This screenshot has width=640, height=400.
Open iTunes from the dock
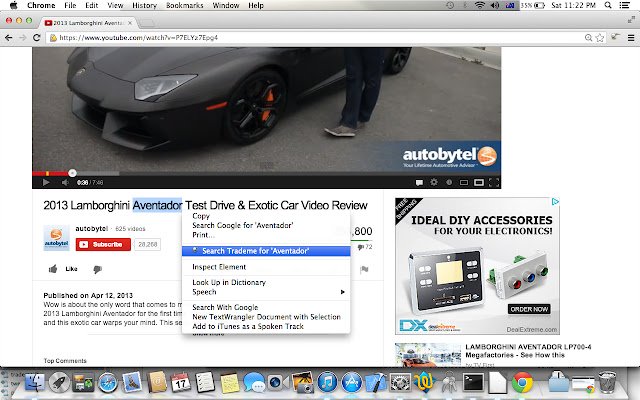click(x=327, y=383)
